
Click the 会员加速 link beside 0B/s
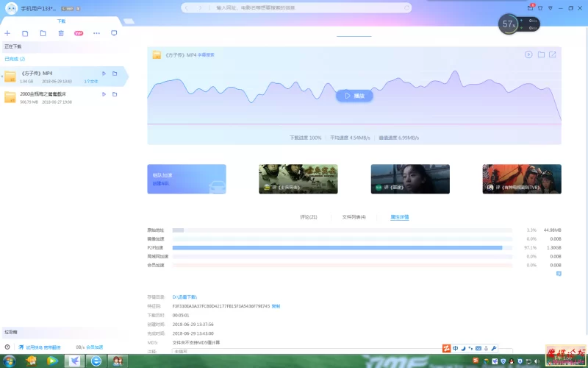coord(95,347)
